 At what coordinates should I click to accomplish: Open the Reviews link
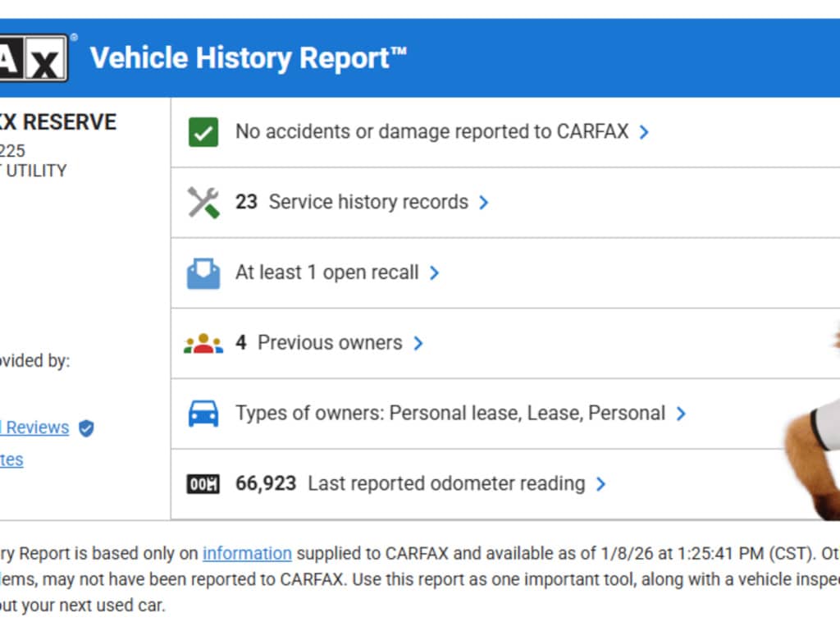tap(37, 428)
